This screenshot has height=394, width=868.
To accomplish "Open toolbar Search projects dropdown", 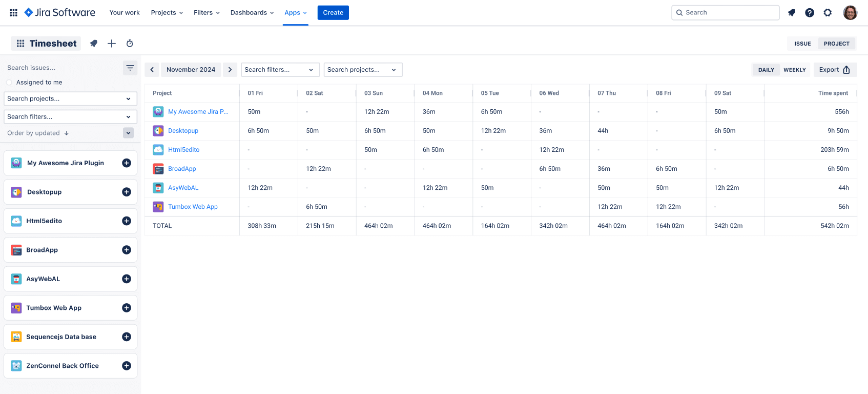I will coord(363,70).
